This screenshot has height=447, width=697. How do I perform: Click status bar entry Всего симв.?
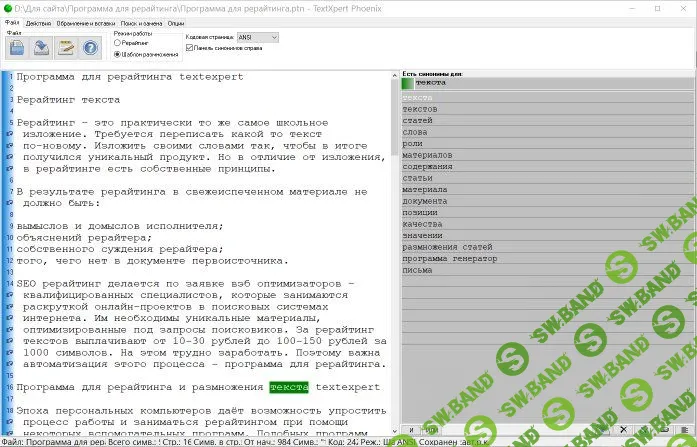(x=136, y=443)
